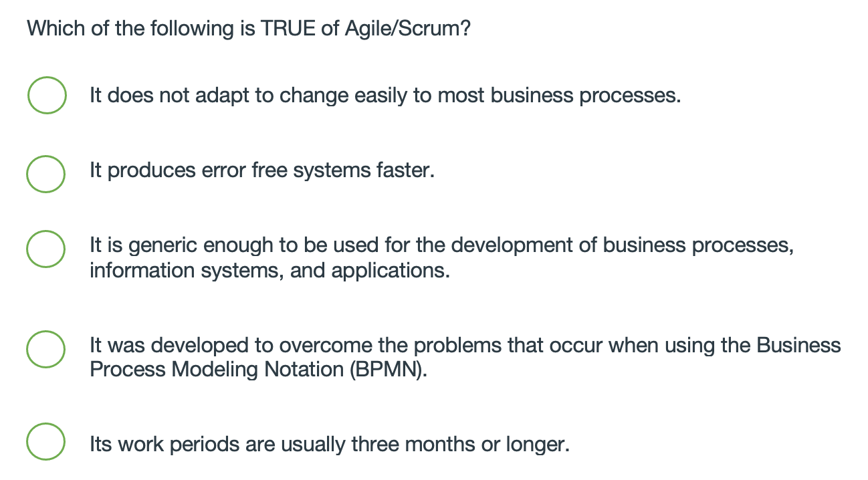Choose the answer mentioning three months or longer
Screen dimensions: 868x480
[45, 441]
